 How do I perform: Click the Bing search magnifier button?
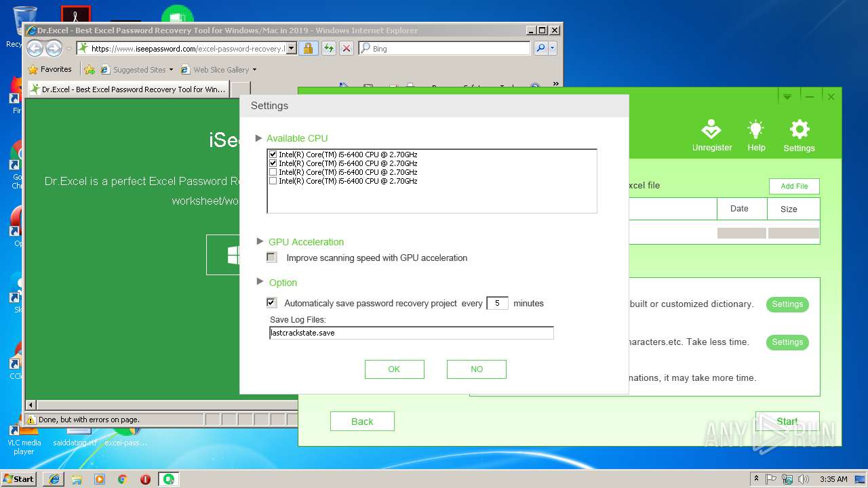540,48
